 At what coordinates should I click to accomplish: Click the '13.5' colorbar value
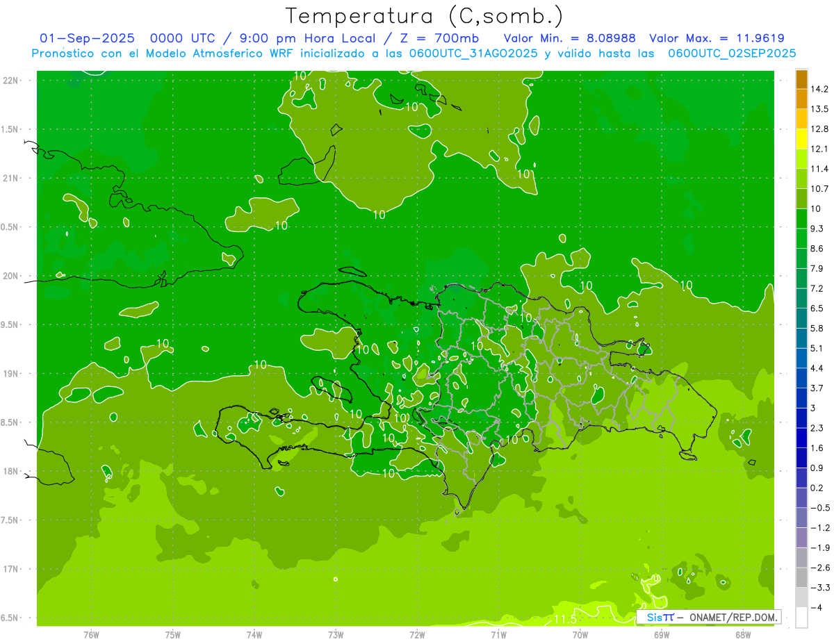819,109
